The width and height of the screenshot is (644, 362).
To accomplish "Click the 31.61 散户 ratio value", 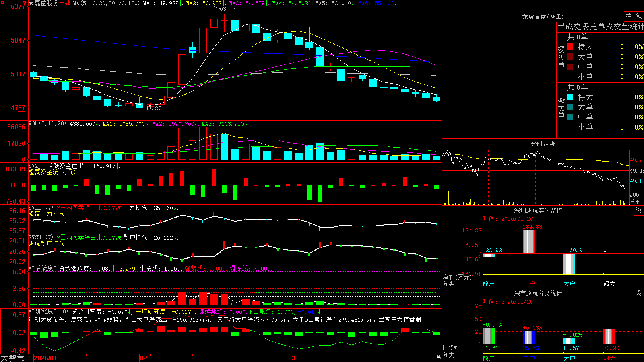I will pos(490,348).
